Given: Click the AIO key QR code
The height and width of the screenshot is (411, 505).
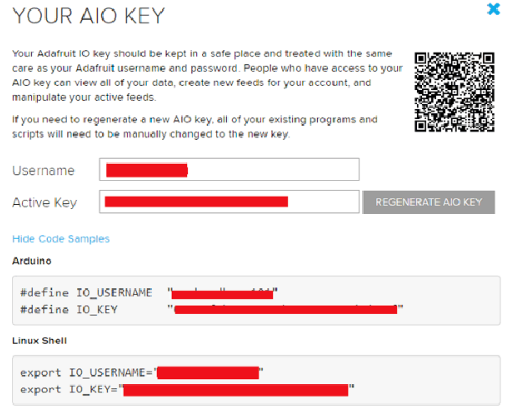Looking at the screenshot, I should [454, 92].
